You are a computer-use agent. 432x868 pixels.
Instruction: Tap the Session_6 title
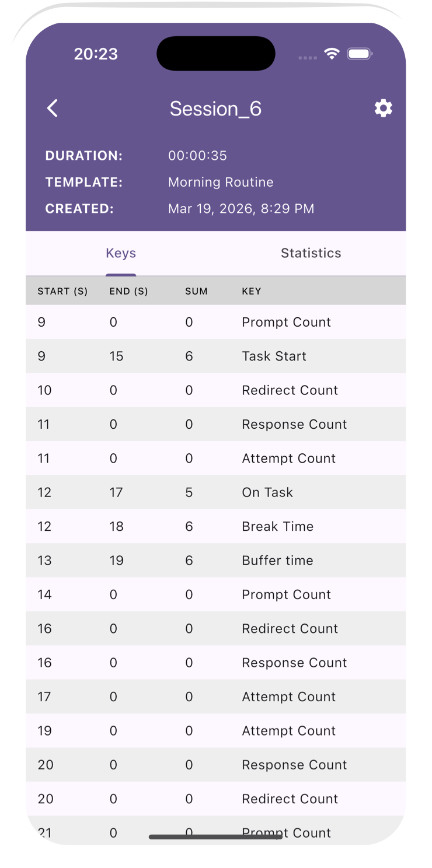pos(215,109)
